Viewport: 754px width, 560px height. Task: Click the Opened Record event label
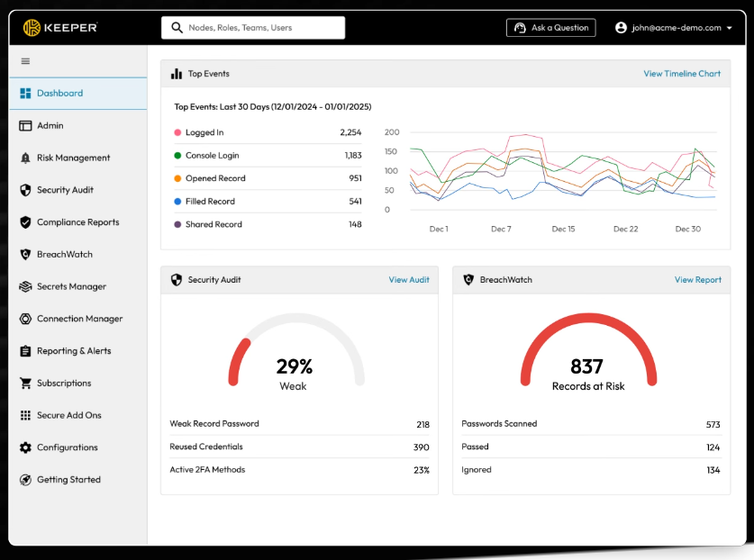(x=215, y=178)
